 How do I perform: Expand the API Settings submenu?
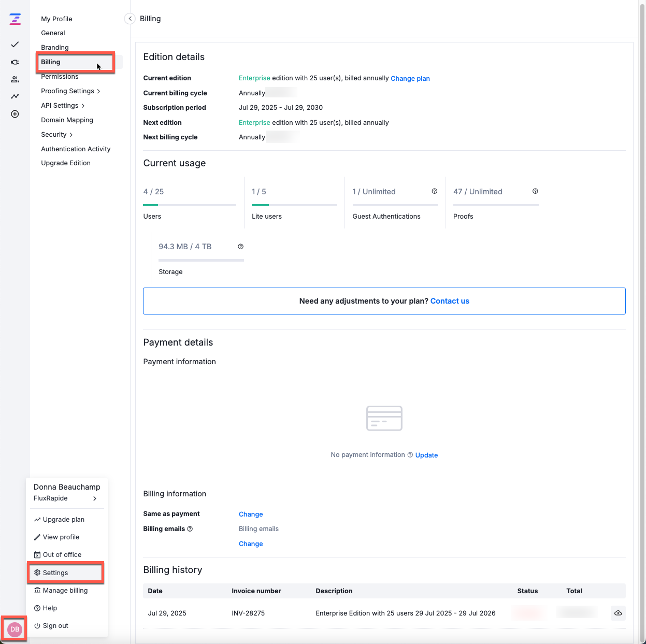click(x=63, y=106)
